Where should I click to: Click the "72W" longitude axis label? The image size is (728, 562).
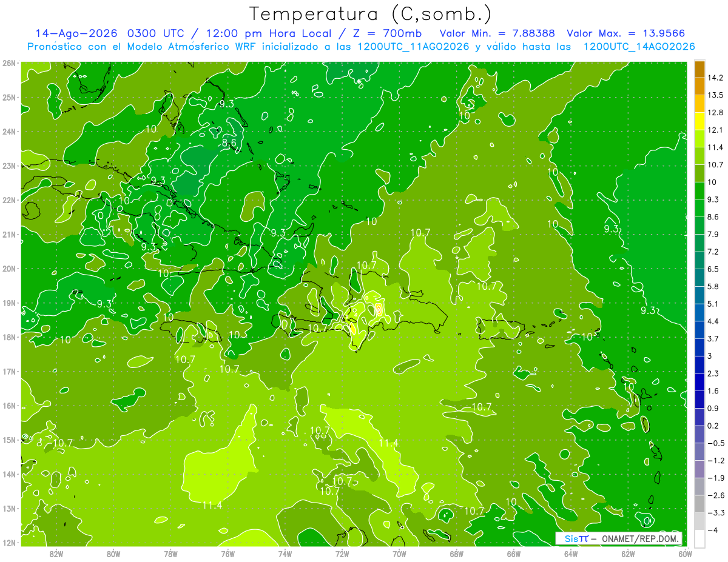point(342,553)
